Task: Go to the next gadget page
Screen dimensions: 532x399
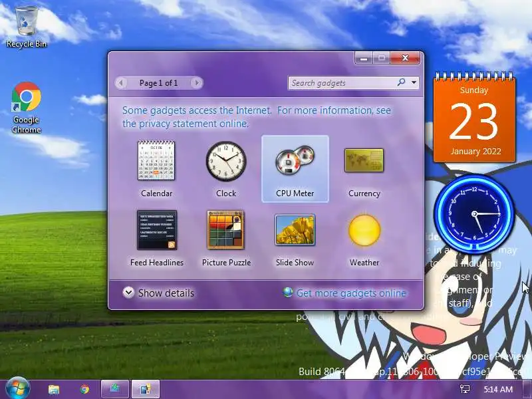Action: coord(196,82)
